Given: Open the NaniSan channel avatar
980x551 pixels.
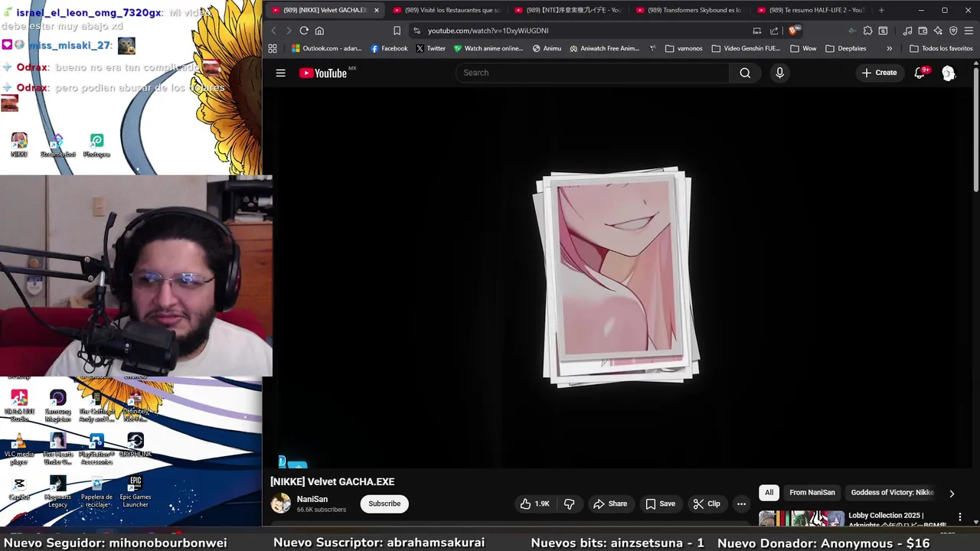Looking at the screenshot, I should click(281, 504).
